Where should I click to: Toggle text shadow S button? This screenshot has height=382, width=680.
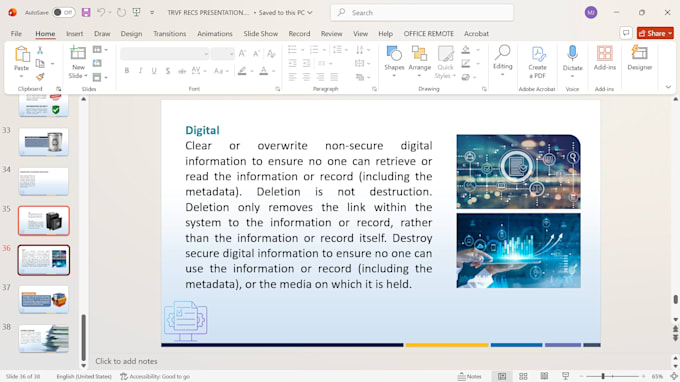[x=168, y=71]
